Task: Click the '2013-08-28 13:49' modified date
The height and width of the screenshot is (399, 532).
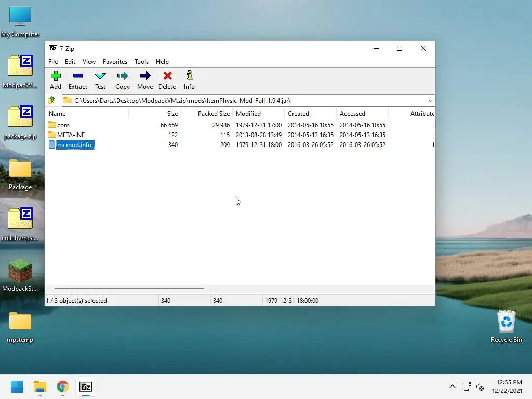Action: coord(259,135)
